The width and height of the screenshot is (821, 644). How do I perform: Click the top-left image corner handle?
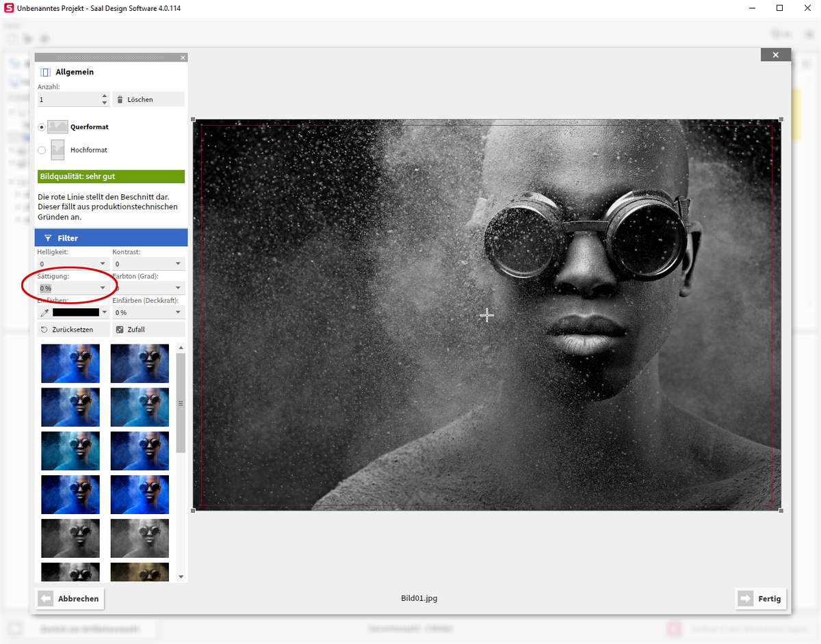[193, 120]
